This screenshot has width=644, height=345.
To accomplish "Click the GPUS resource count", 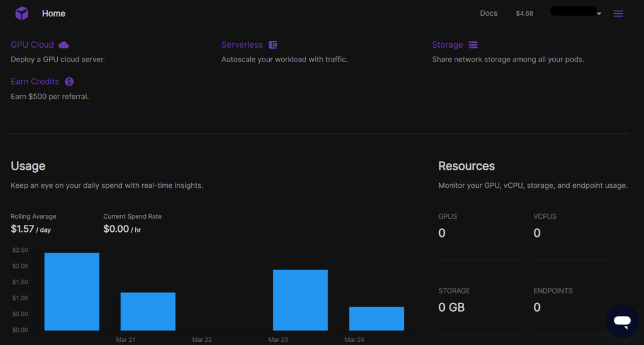I will point(442,233).
